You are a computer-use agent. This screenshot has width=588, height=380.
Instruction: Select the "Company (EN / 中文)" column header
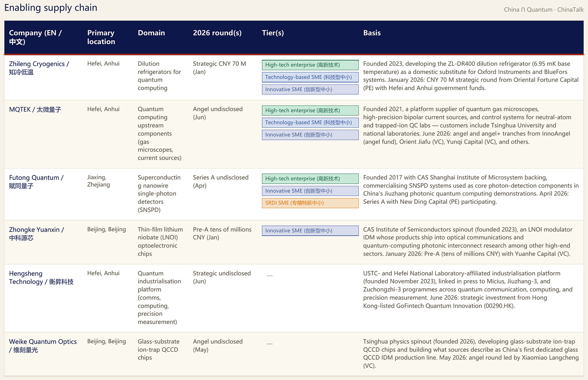tap(36, 37)
